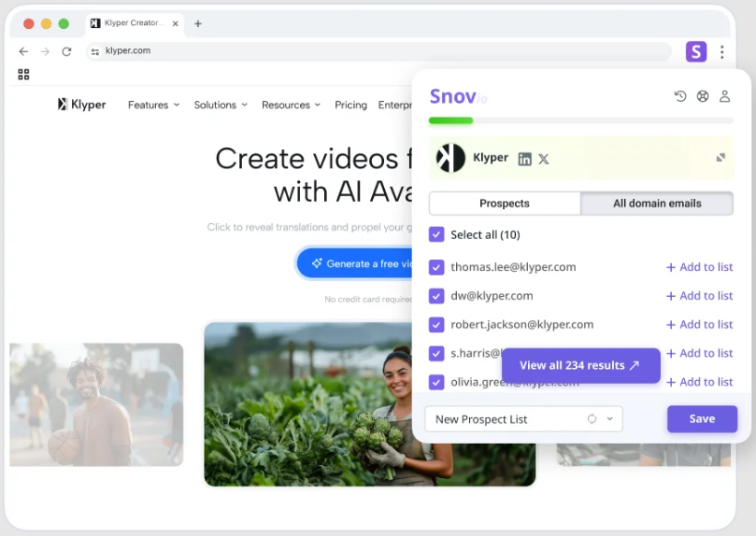The height and width of the screenshot is (536, 756).
Task: Click the green progress bar in Snov panel
Action: pos(450,120)
